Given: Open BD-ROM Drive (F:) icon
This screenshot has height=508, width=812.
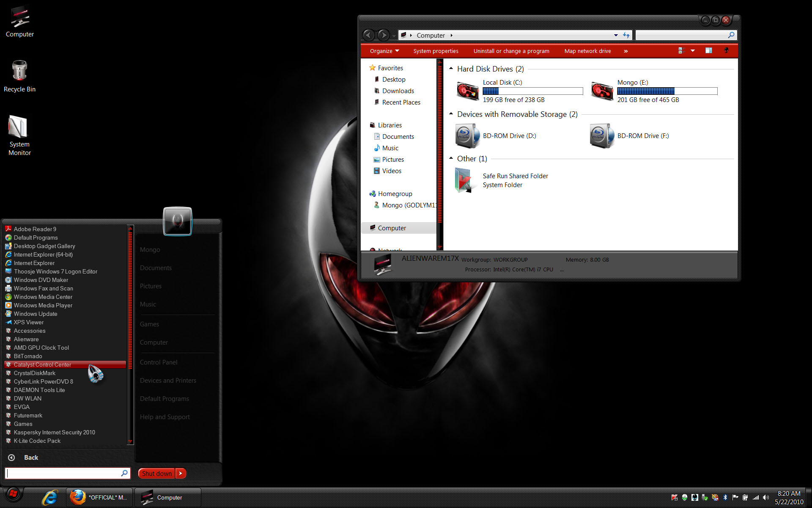Looking at the screenshot, I should point(602,136).
